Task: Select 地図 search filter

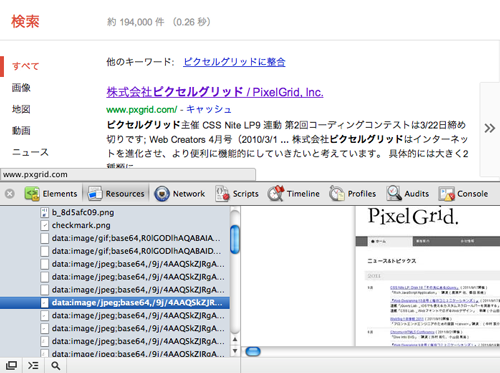Action: tap(21, 109)
